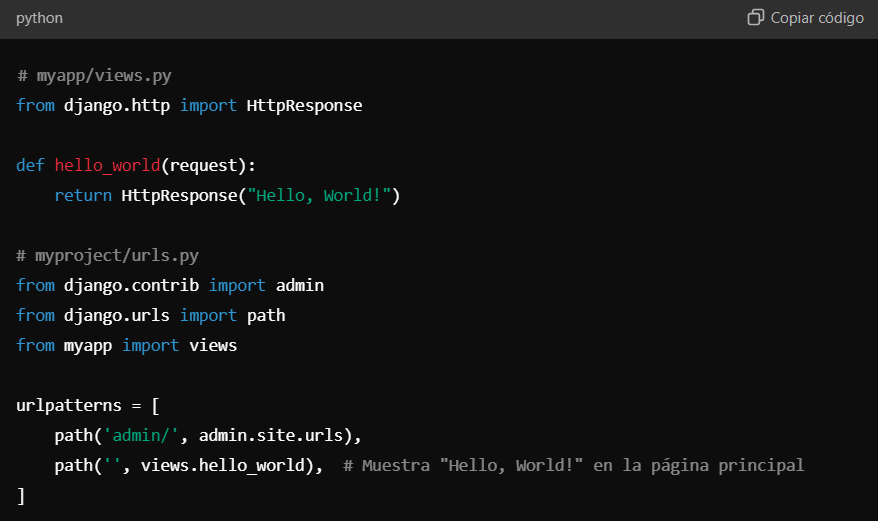Image resolution: width=878 pixels, height=521 pixels.
Task: Click the '# myproject/urls.py' comment line
Action: (x=108, y=255)
